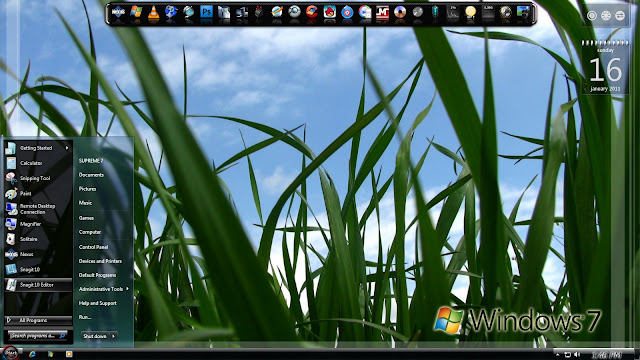
Task: Open Windows Explorer folder on taskbar
Action: (x=51, y=354)
